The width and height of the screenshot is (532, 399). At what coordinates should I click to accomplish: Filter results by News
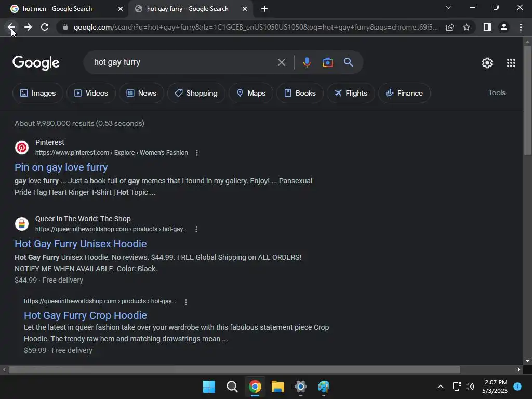coord(141,93)
